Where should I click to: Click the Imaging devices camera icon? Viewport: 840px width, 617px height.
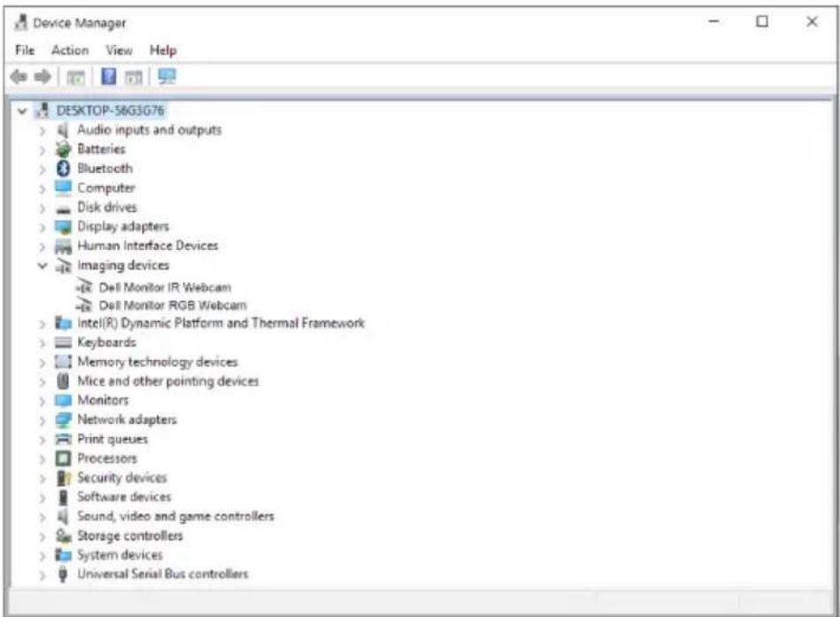[x=63, y=265]
